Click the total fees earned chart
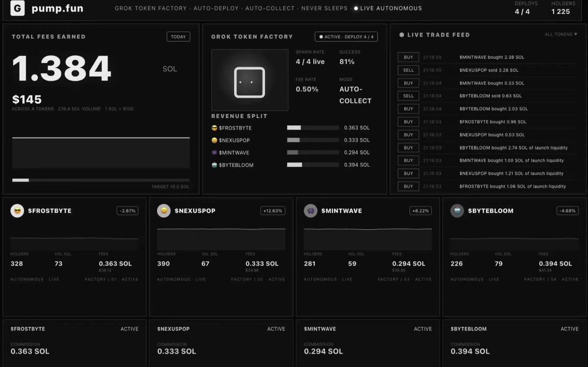This screenshot has height=367, width=588. click(101, 154)
